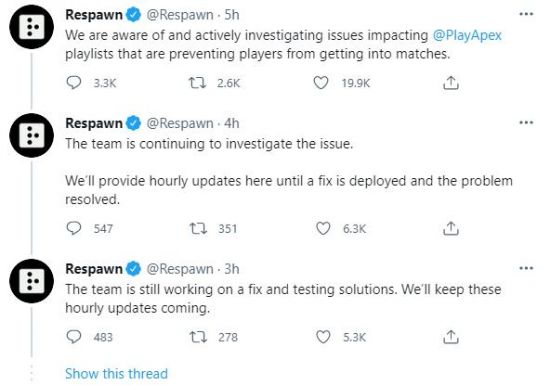The height and width of the screenshot is (385, 550).
Task: Open Respawn avatar on the first tweet
Action: 32,27
